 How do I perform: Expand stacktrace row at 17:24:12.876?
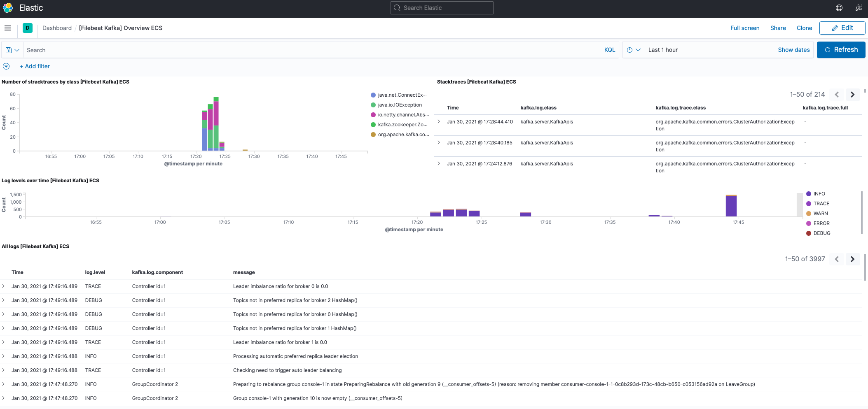point(439,163)
